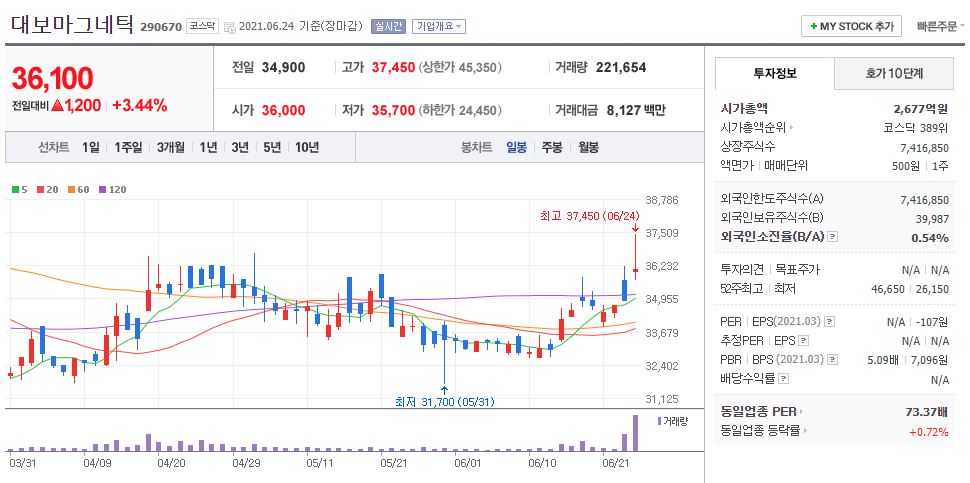The height and width of the screenshot is (483, 970).
Task: Click the 선차트 label
Action: point(54,148)
